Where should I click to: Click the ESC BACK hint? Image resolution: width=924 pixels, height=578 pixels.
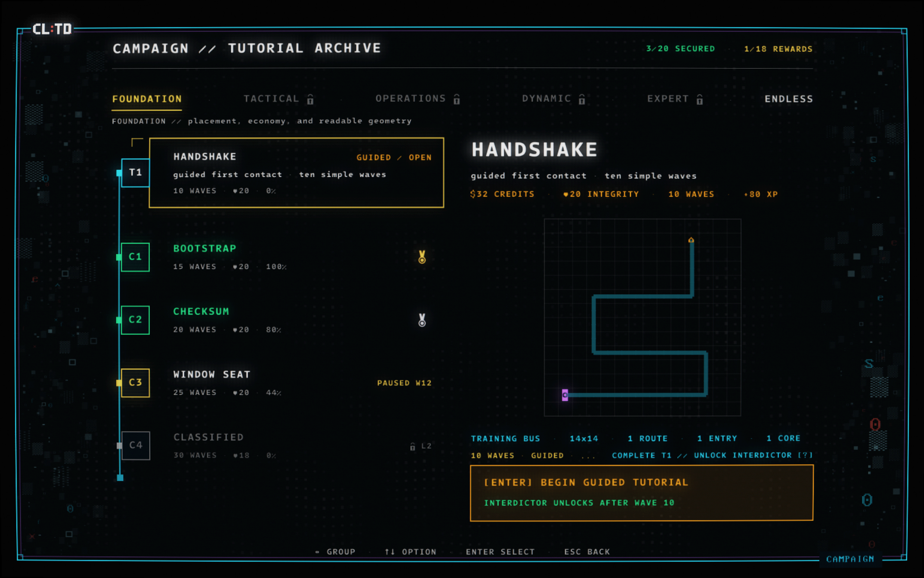[x=587, y=552]
